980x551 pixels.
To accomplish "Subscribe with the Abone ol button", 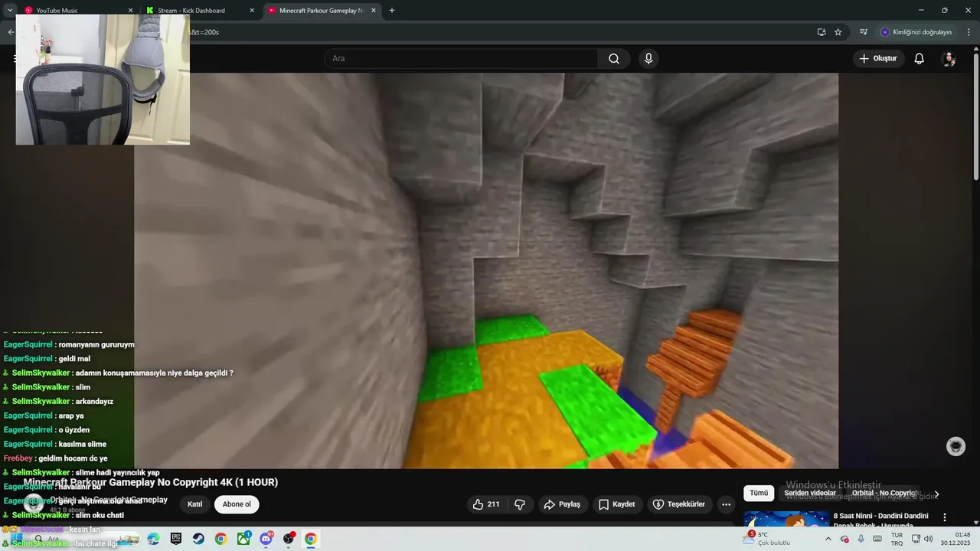I will coord(237,504).
